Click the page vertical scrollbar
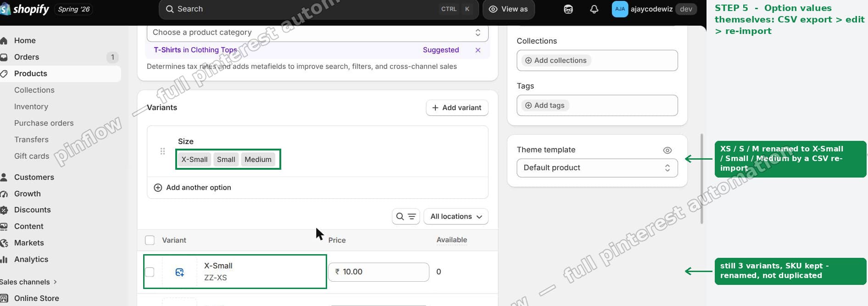 click(702, 179)
